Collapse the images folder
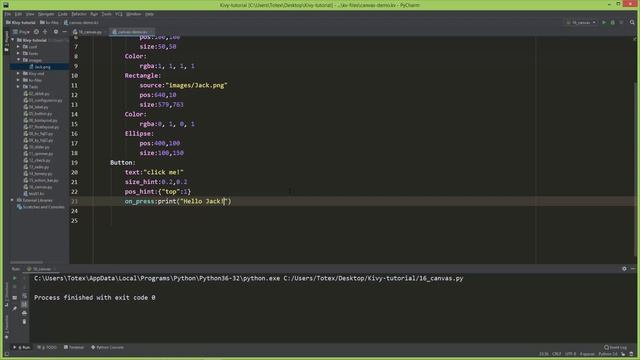640x360 pixels. 18,60
